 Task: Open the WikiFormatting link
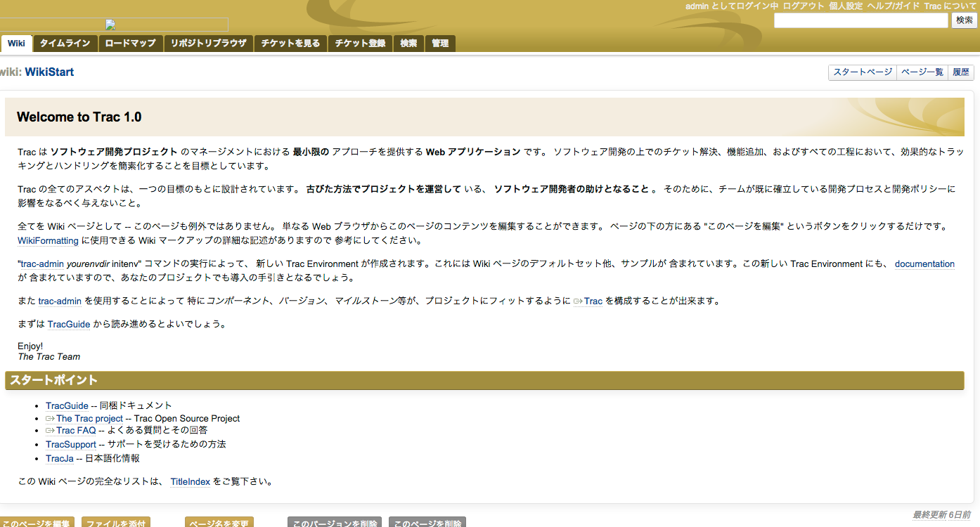click(48, 240)
